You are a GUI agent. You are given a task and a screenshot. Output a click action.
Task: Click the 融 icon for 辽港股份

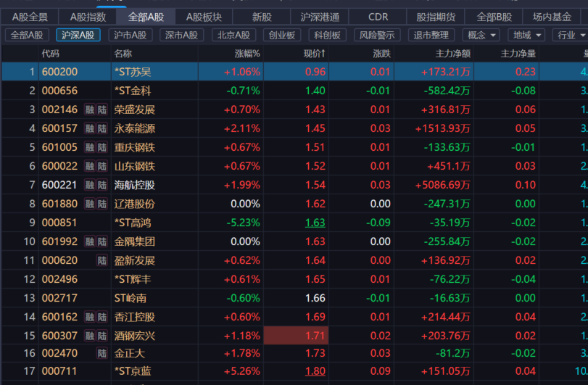[90, 204]
